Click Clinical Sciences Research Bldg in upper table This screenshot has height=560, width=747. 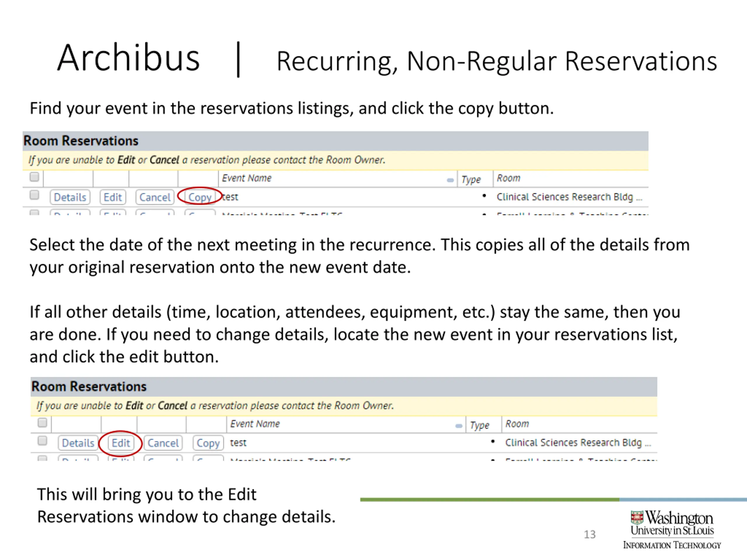pos(569,197)
